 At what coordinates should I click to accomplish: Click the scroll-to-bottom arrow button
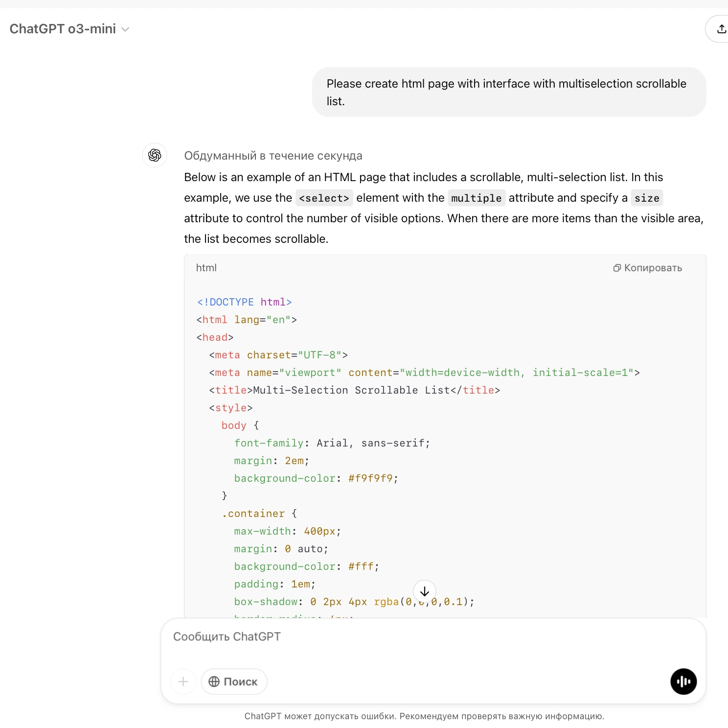424,591
